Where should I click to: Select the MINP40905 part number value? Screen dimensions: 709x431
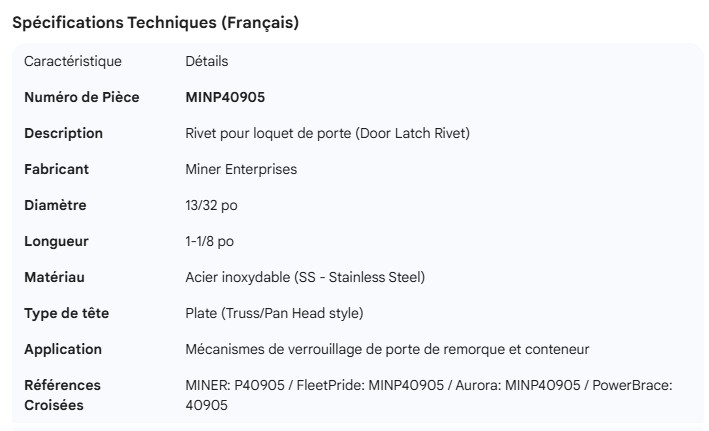225,97
